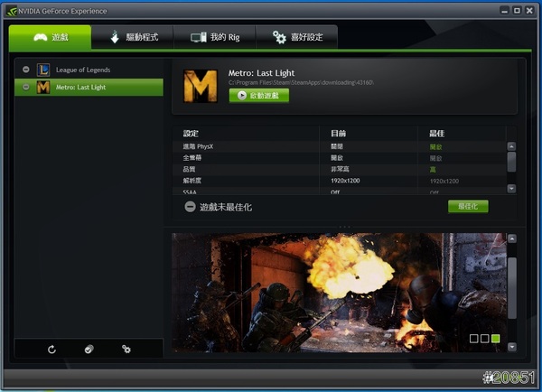Click the Metro game icon in the list
Image resolution: width=542 pixels, height=392 pixels.
coord(43,87)
